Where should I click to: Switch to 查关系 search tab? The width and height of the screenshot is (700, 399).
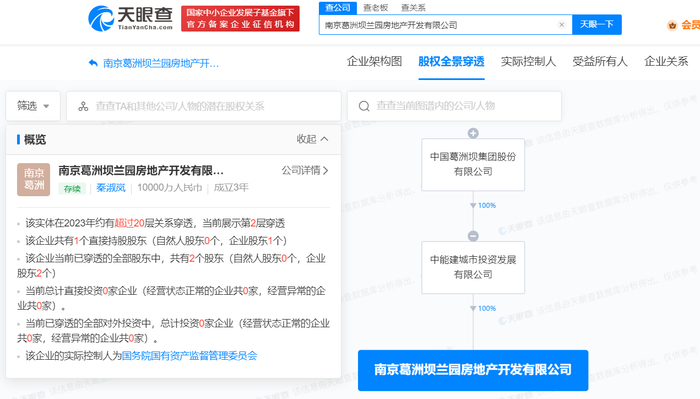(413, 8)
